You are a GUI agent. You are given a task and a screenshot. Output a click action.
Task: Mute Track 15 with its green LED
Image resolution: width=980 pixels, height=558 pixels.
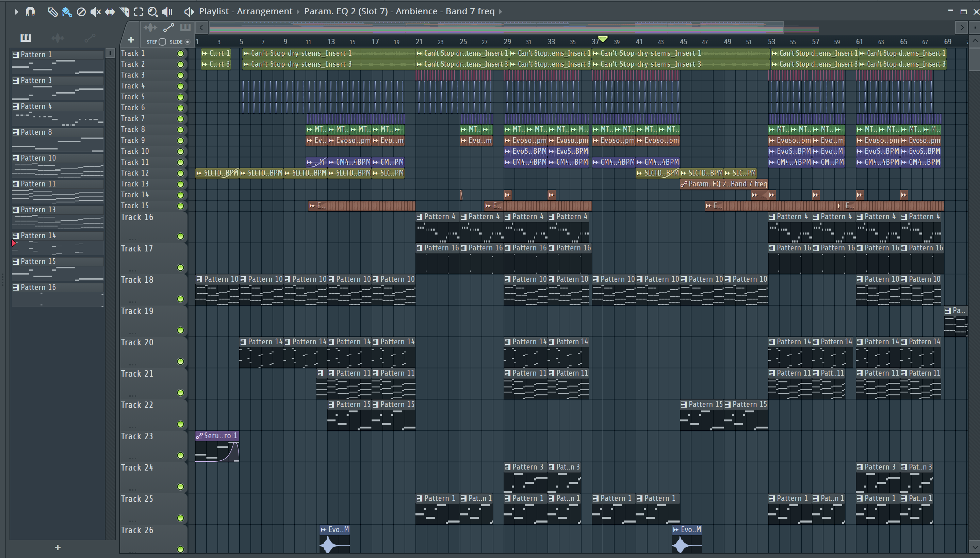coord(180,206)
